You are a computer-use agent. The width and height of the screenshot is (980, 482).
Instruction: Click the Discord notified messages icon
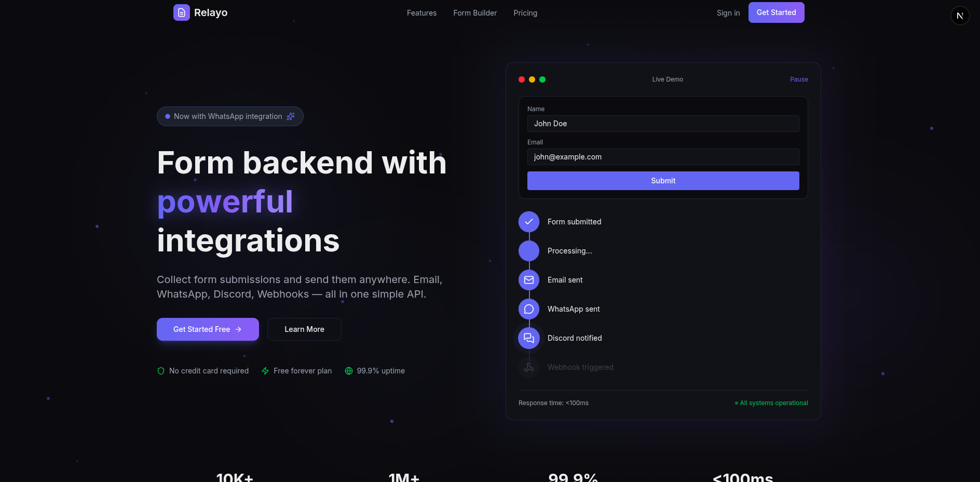(x=529, y=338)
